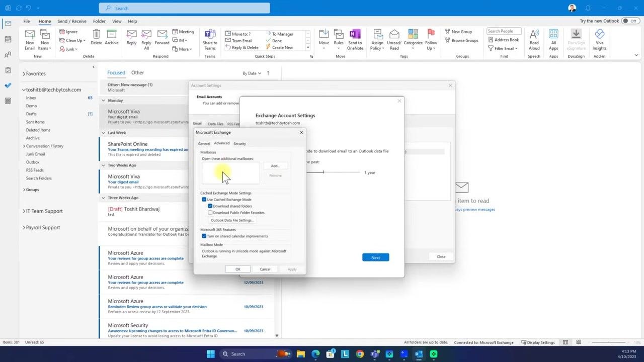Click the Reply All icon

(x=146, y=39)
